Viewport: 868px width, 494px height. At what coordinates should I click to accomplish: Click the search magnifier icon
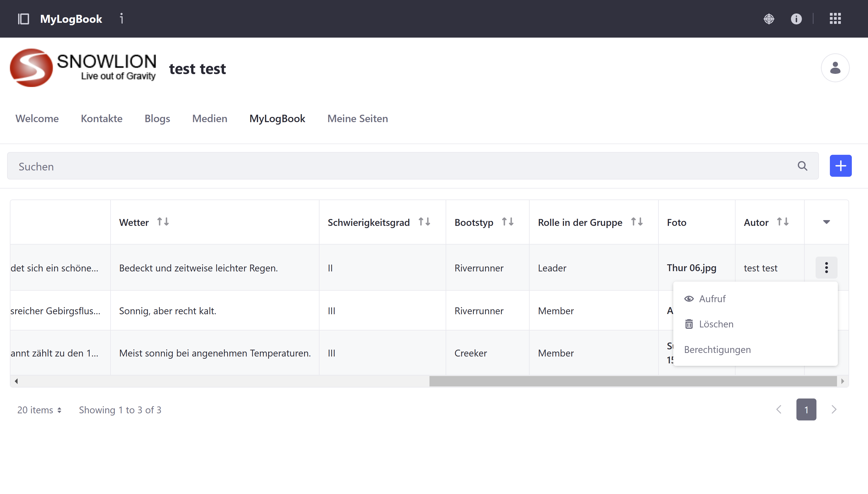tap(802, 166)
